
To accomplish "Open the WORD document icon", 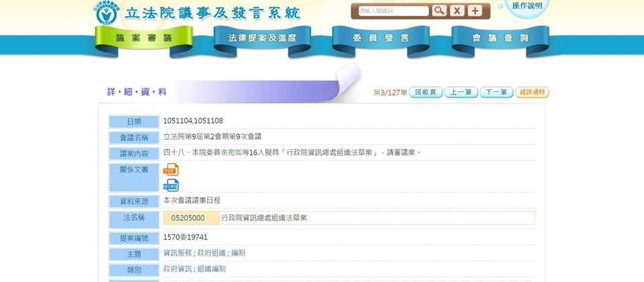I will (171, 185).
